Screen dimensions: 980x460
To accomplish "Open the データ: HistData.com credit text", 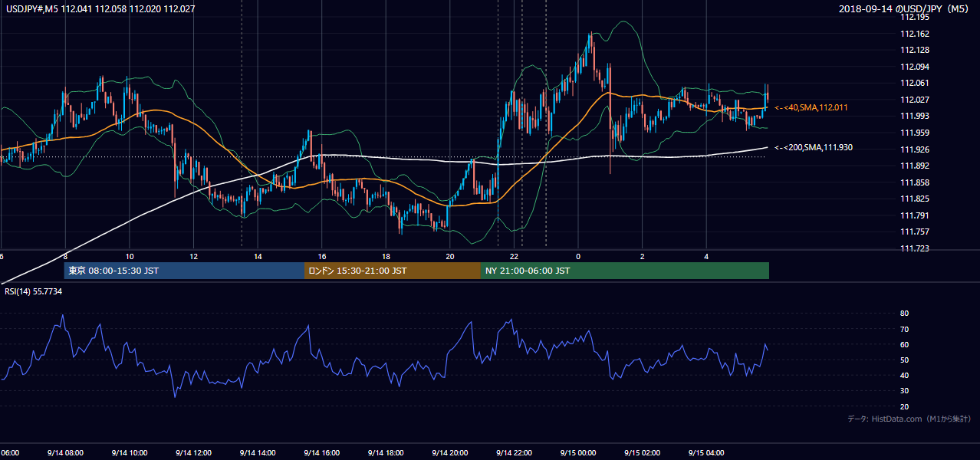I will 909,419.
